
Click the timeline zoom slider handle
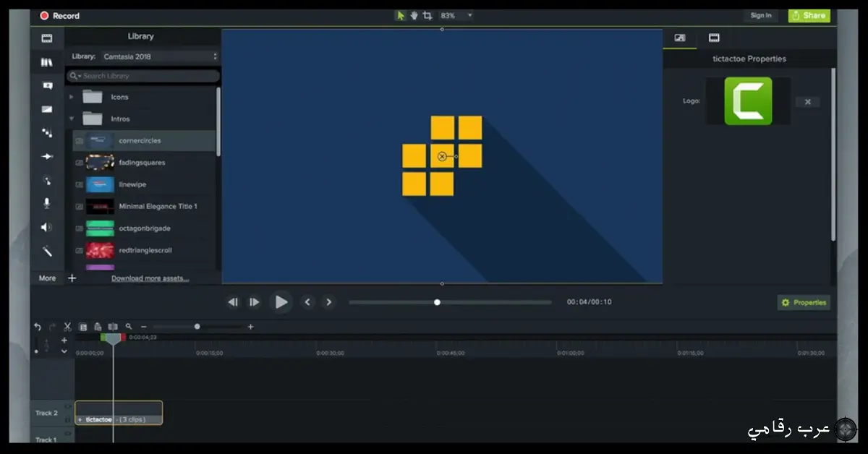[x=197, y=327]
